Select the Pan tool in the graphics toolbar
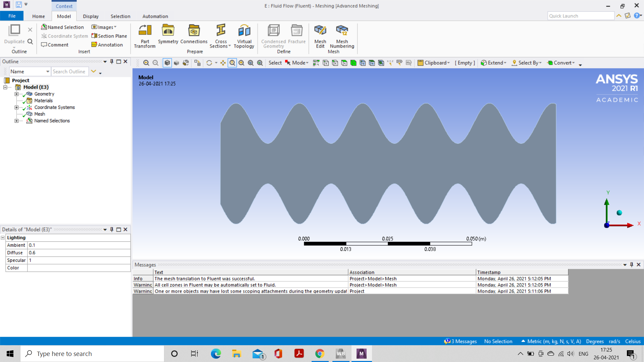 coord(223,63)
